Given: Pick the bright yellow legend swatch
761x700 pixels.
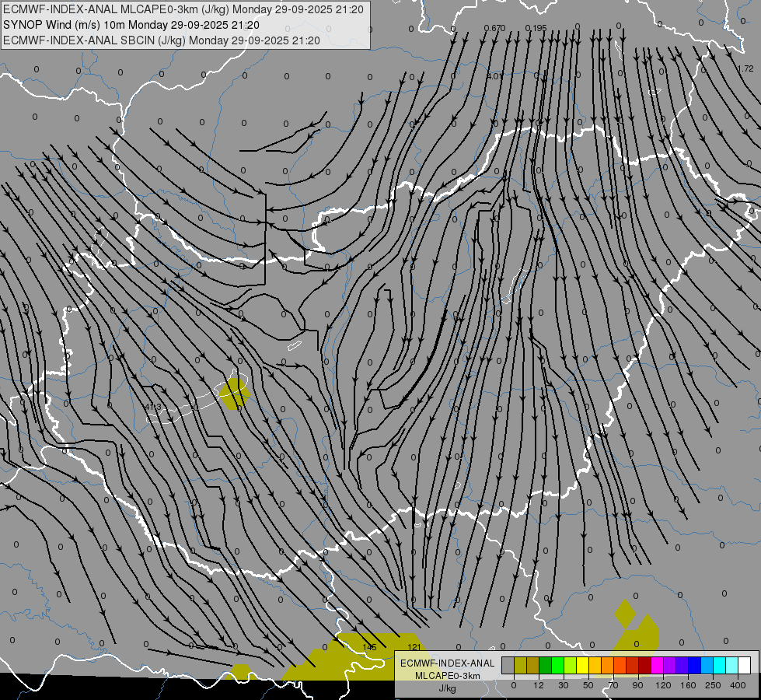Looking at the screenshot, I should click(x=583, y=666).
